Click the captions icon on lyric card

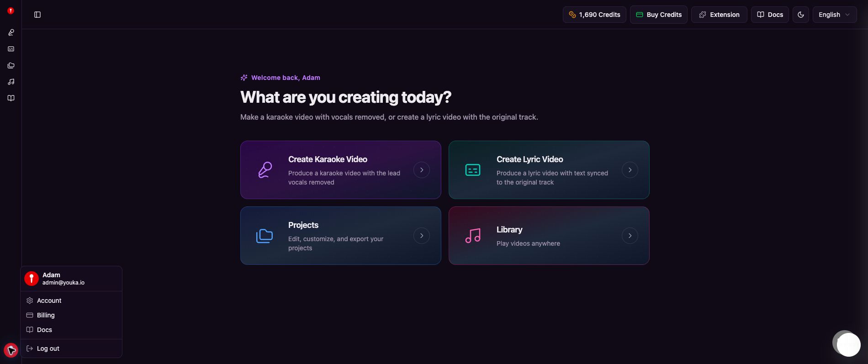coord(472,170)
